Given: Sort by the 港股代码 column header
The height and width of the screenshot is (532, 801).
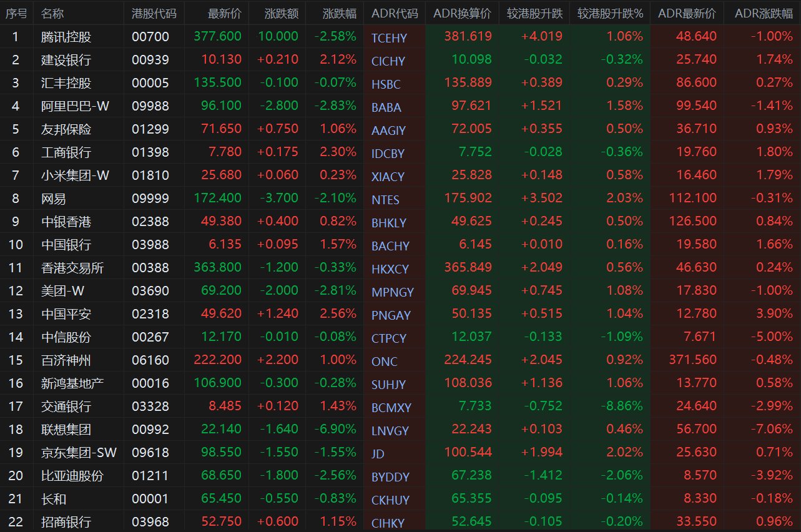Looking at the screenshot, I should pyautogui.click(x=154, y=13).
